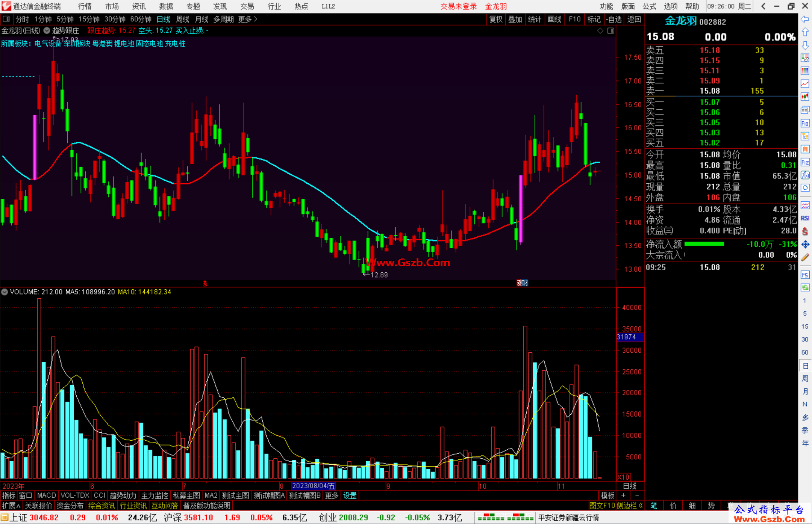Screen dimensions: 812x524
Task: Click the 叠加 overlay button
Action: (515, 19)
